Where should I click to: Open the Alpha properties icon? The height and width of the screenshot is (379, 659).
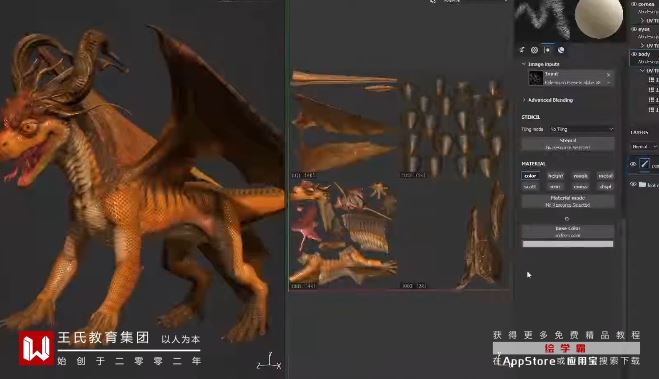[534, 50]
